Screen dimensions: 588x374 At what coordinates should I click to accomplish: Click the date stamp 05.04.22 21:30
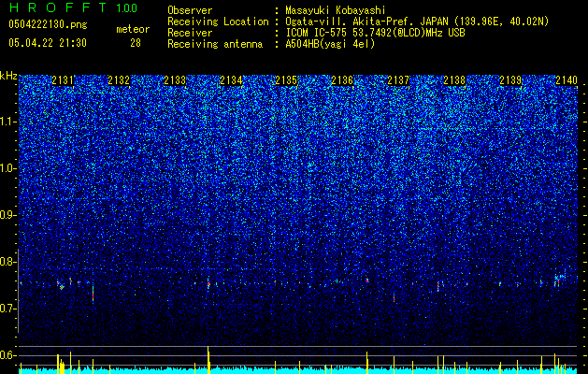pos(48,43)
